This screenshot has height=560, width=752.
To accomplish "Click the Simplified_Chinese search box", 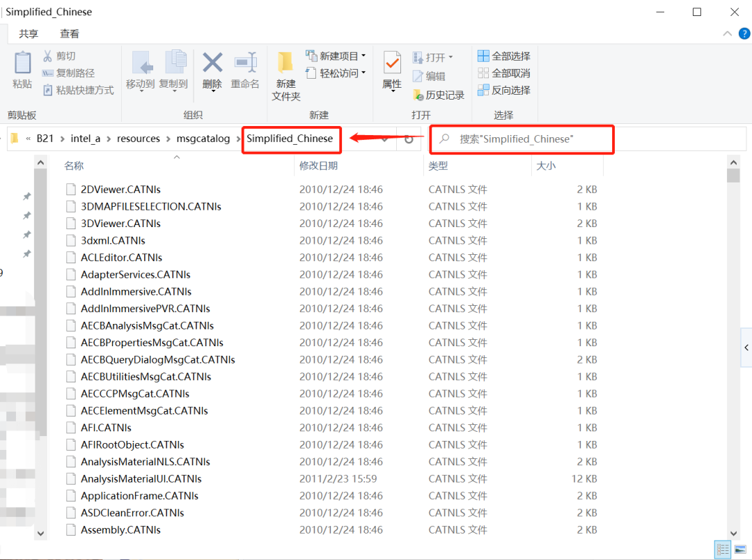I will tap(529, 139).
